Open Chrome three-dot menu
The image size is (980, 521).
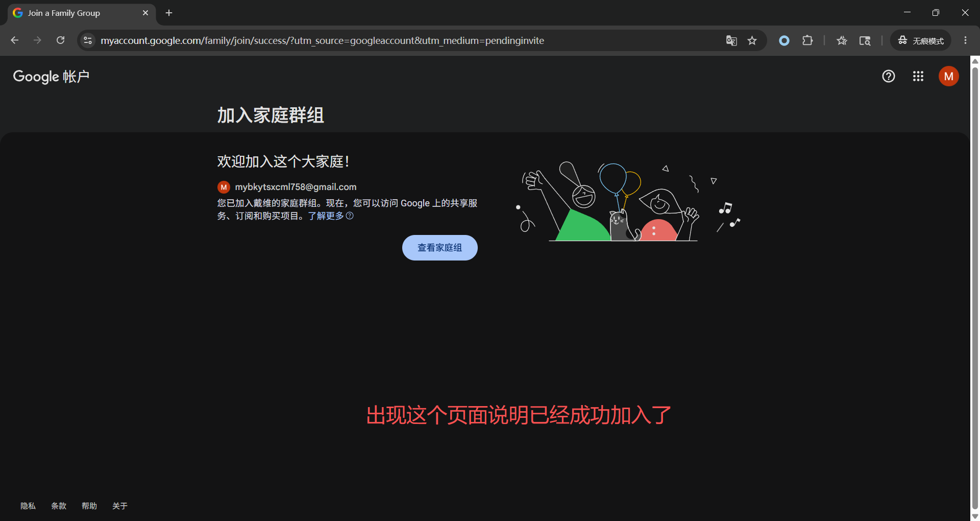(965, 40)
